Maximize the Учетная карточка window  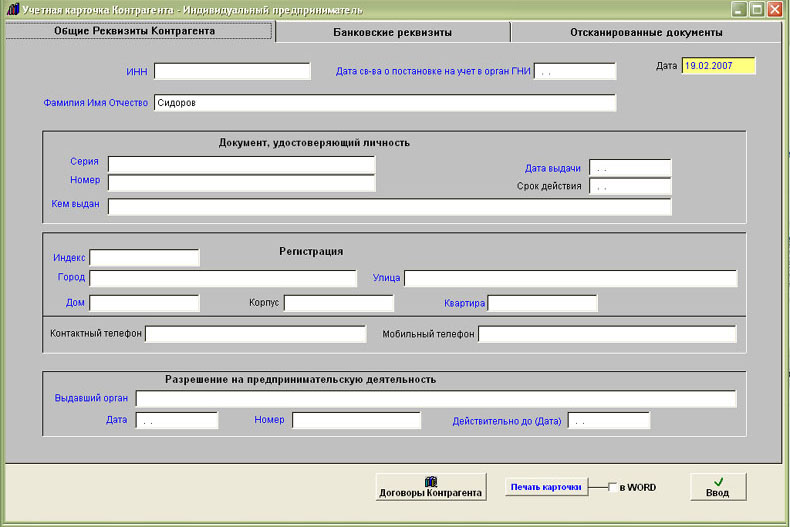coord(757,9)
